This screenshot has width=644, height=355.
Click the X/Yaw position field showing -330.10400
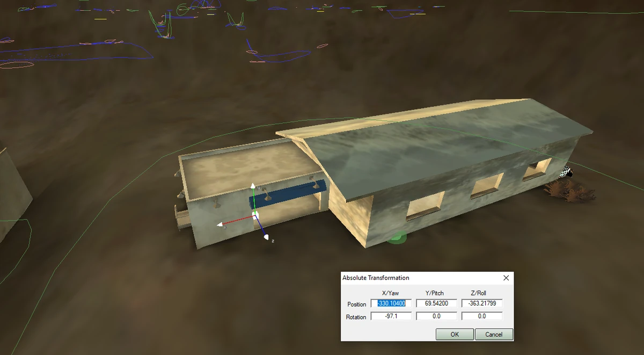391,303
